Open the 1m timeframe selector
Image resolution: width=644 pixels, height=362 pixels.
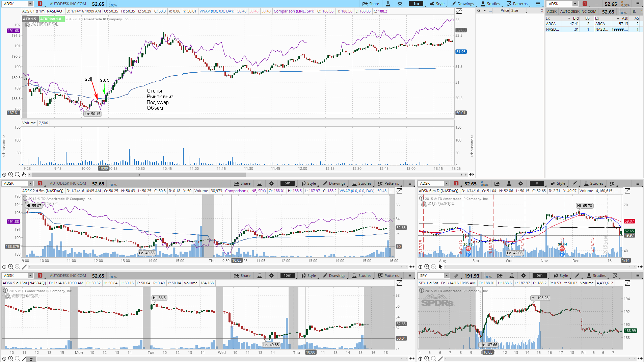click(416, 4)
